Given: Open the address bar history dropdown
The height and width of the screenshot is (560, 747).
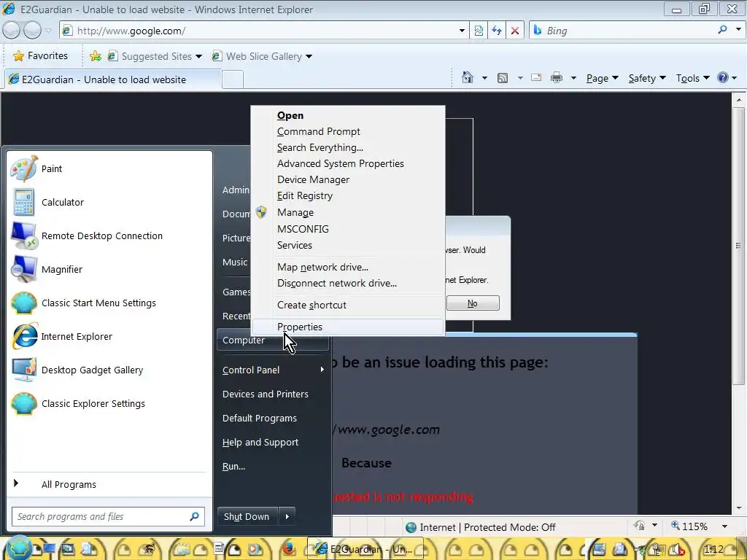Looking at the screenshot, I should pyautogui.click(x=462, y=31).
